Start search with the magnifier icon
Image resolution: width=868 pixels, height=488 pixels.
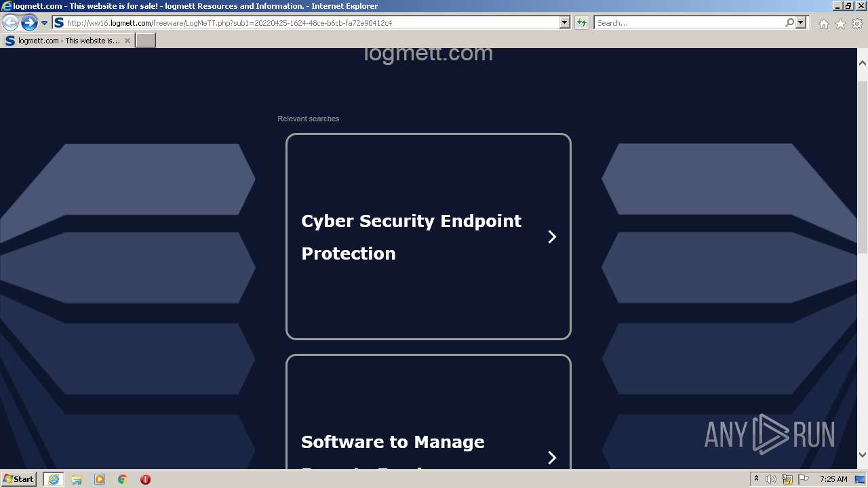click(x=789, y=22)
